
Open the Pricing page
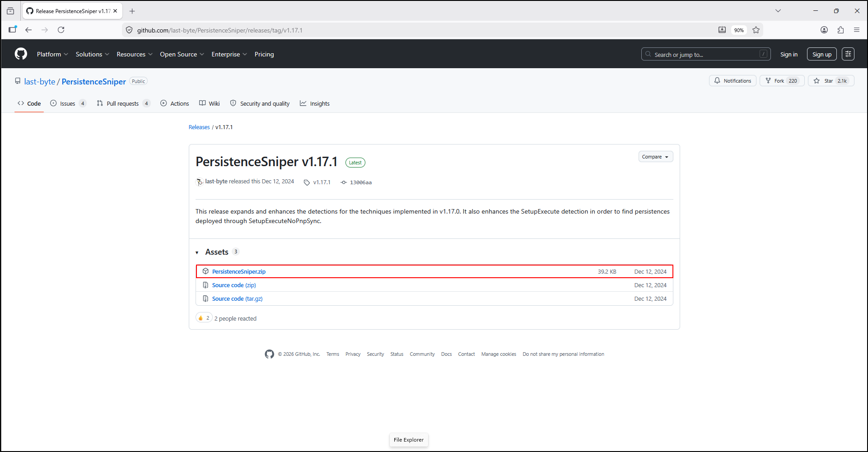tap(264, 54)
